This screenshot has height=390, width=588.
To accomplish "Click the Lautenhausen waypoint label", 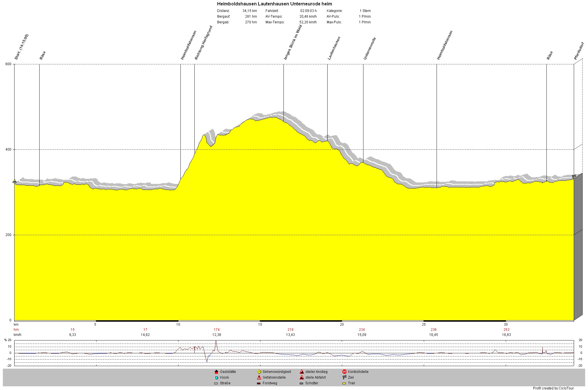I will tap(334, 48).
